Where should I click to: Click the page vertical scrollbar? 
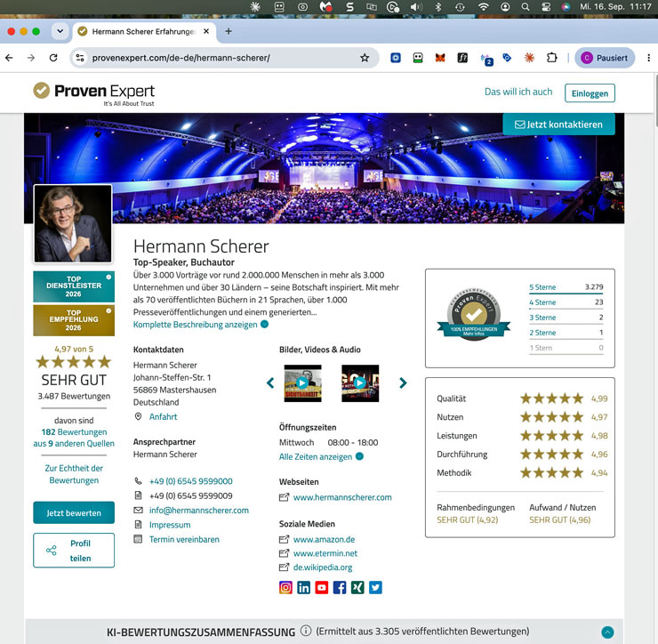click(x=655, y=101)
